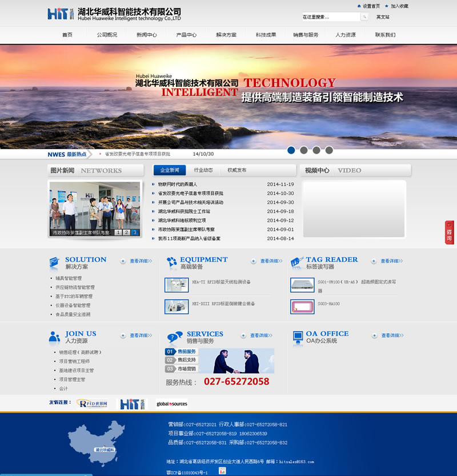Viewport: 457px width, 476px height.
Task: Click the OA OFFICE monitor icon
Action: [x=297, y=337]
